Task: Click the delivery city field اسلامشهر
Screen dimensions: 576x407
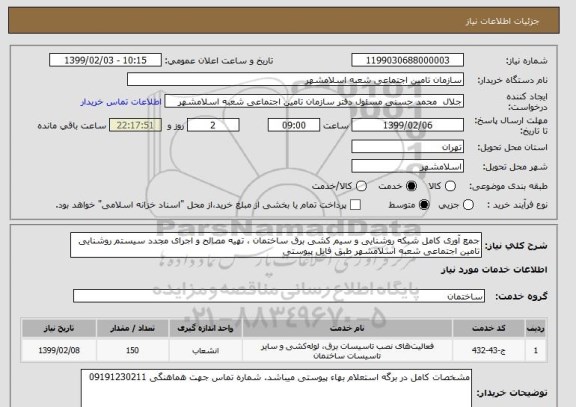Action: click(407, 166)
